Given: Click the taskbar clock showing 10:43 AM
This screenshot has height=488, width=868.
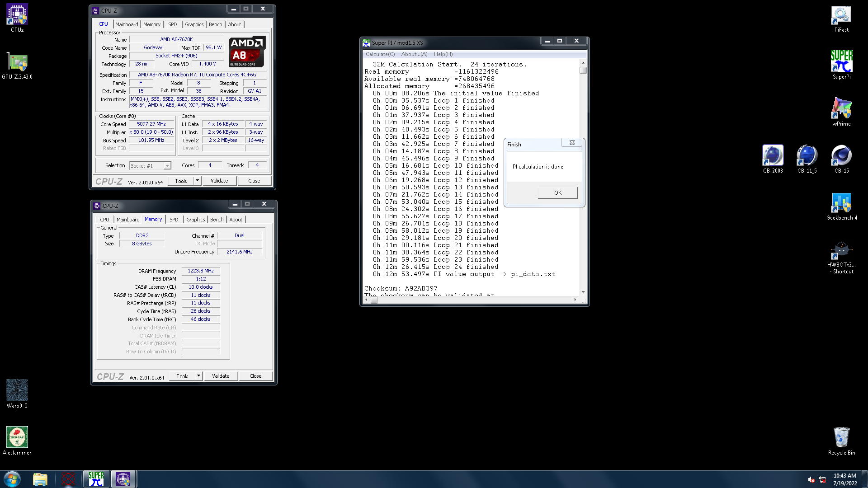Looking at the screenshot, I should (845, 479).
